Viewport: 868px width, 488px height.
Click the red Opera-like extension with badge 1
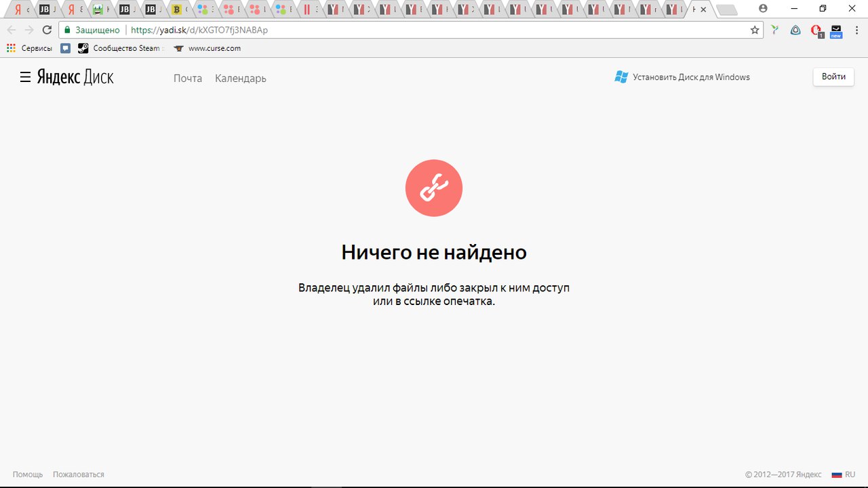pos(817,30)
